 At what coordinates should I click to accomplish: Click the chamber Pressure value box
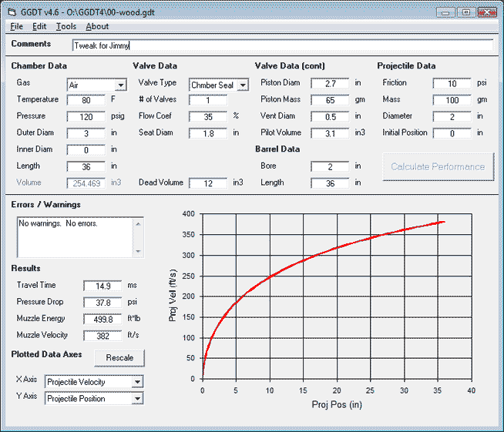(x=86, y=117)
